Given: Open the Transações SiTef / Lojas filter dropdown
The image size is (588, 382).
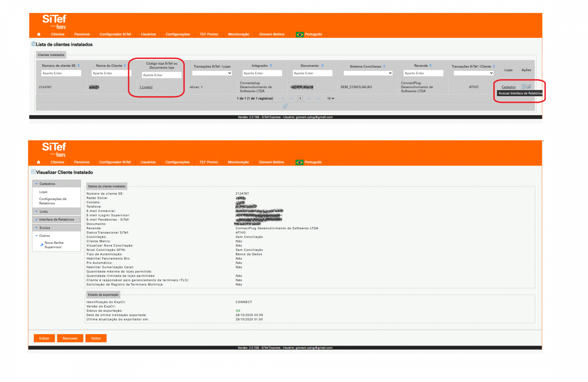Looking at the screenshot, I should [x=212, y=73].
